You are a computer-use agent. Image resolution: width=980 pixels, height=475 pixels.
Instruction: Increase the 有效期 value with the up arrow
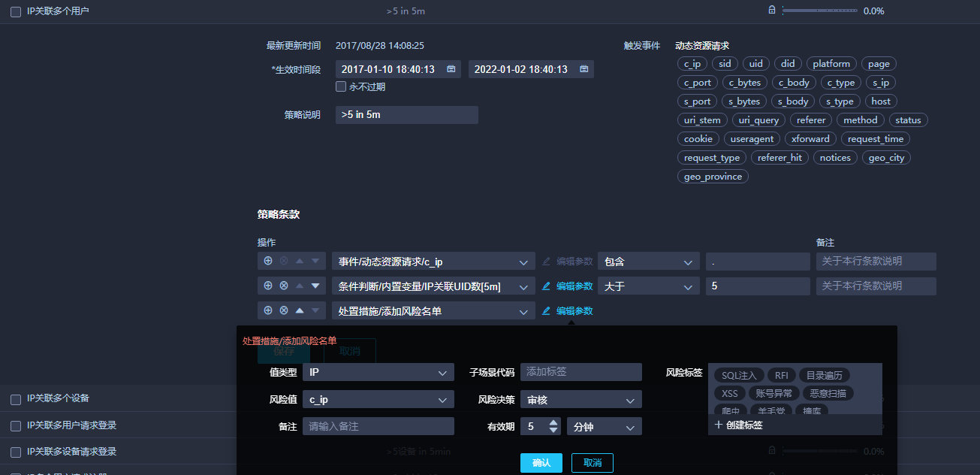pyautogui.click(x=554, y=422)
